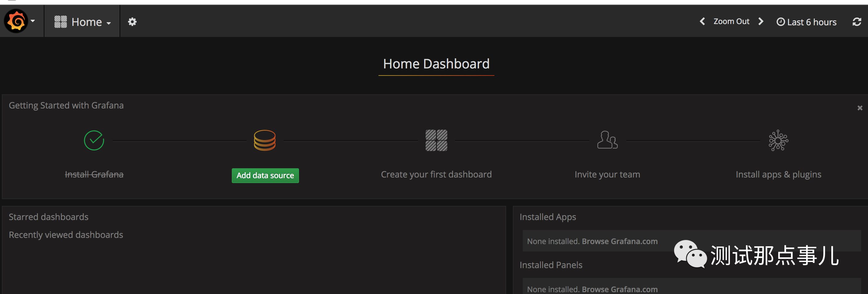Open Create your first dashboard step
Screen dimensions: 868x294
pos(436,174)
